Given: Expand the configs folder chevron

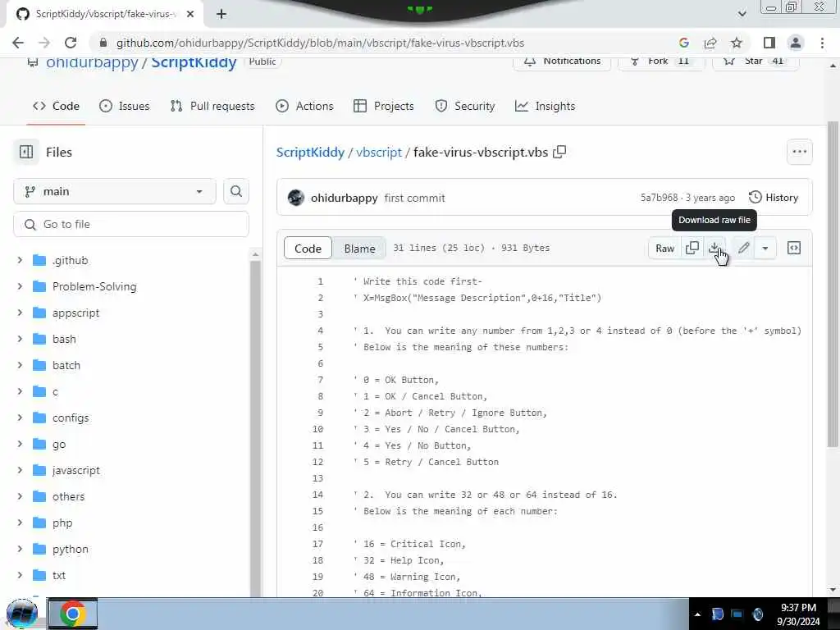Looking at the screenshot, I should tap(20, 418).
